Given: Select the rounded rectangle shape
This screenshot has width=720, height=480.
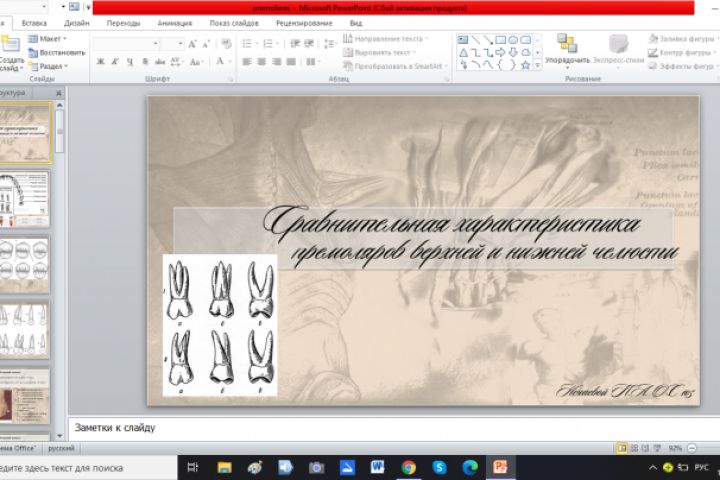Looking at the screenshot, I should [526, 40].
